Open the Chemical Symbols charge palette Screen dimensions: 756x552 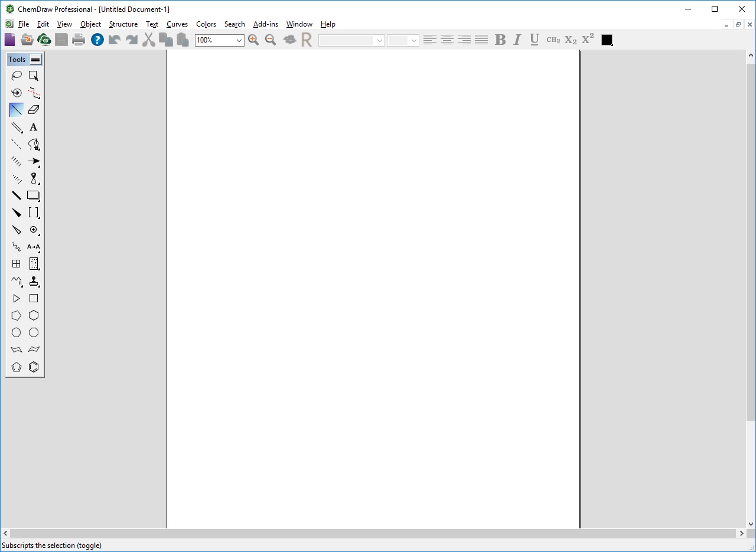pyautogui.click(x=34, y=230)
